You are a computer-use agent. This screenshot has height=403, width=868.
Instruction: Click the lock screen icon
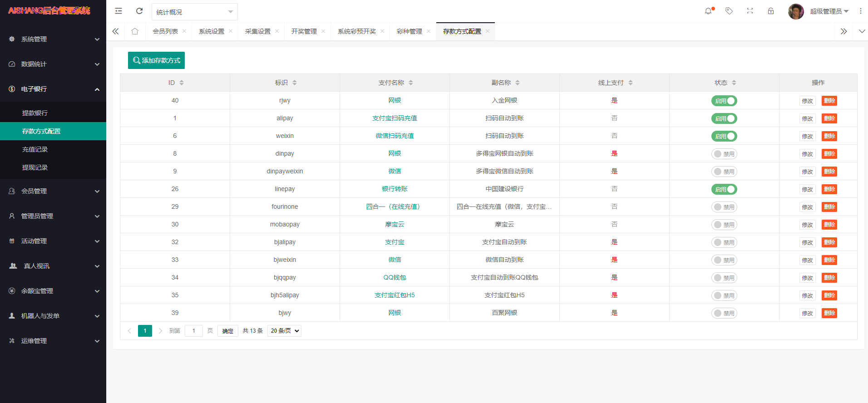pyautogui.click(x=771, y=11)
